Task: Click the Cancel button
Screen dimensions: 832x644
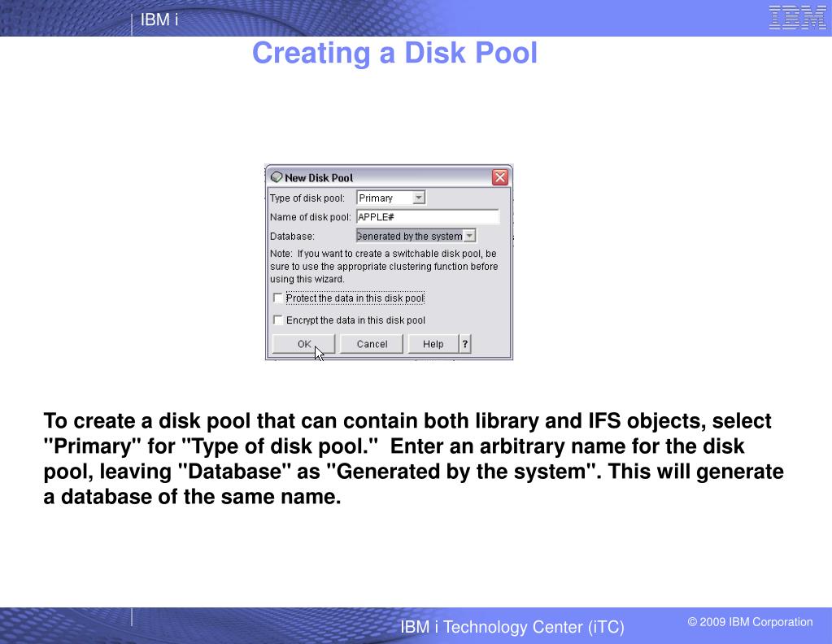Action: (x=372, y=344)
